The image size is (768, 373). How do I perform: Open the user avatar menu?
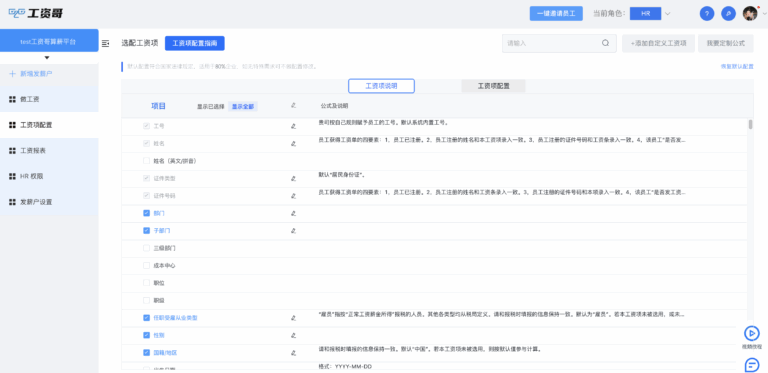pyautogui.click(x=750, y=14)
